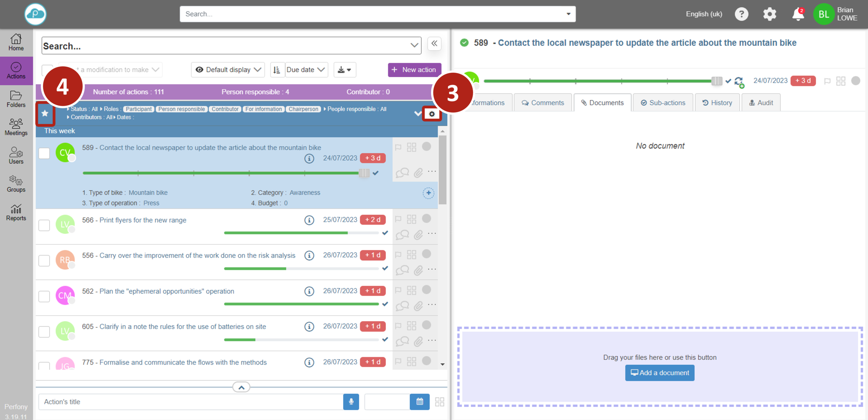868x420 pixels.
Task: Select checkbox for action 562
Action: (x=44, y=296)
